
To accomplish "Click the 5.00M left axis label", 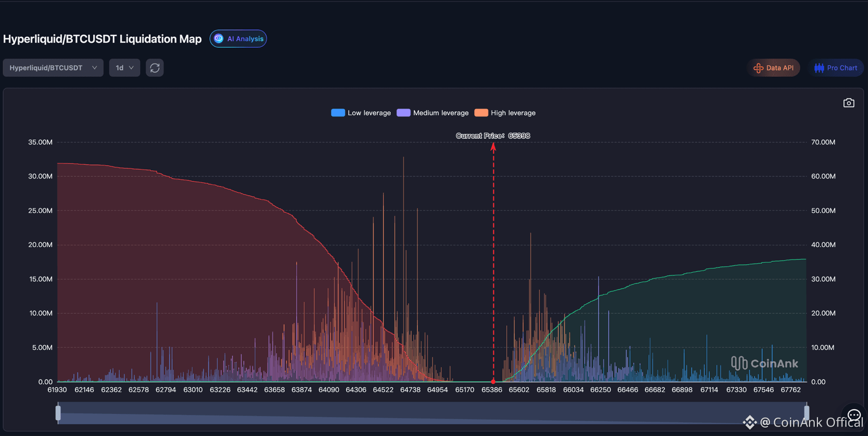I will (42, 348).
